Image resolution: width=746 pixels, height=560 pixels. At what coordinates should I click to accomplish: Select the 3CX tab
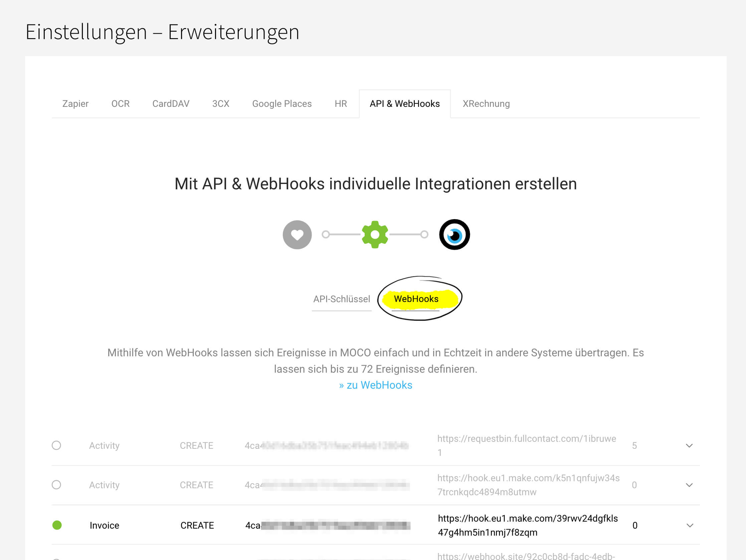point(221,104)
